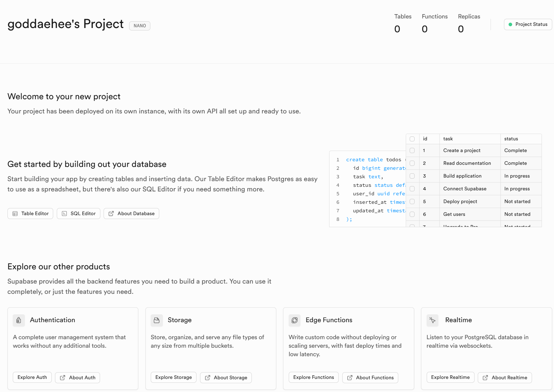The image size is (554, 392).
Task: Click the goddaehee's Project title
Action: [66, 24]
